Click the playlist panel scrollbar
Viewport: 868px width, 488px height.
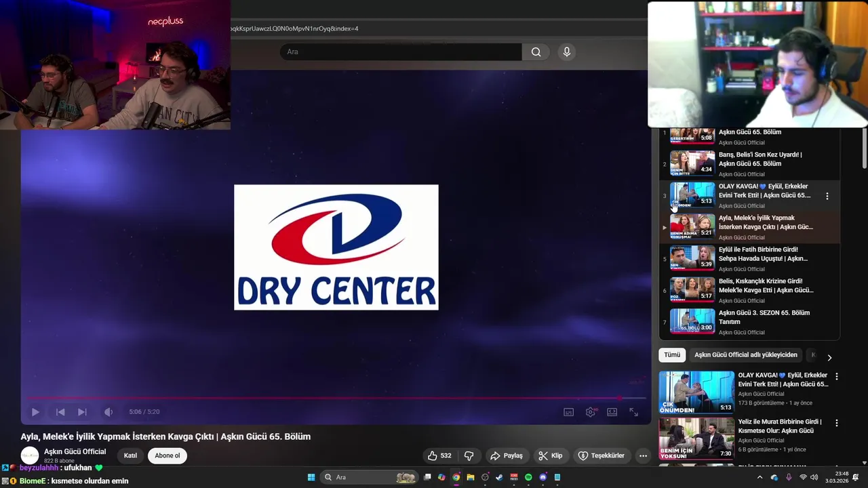click(865, 148)
